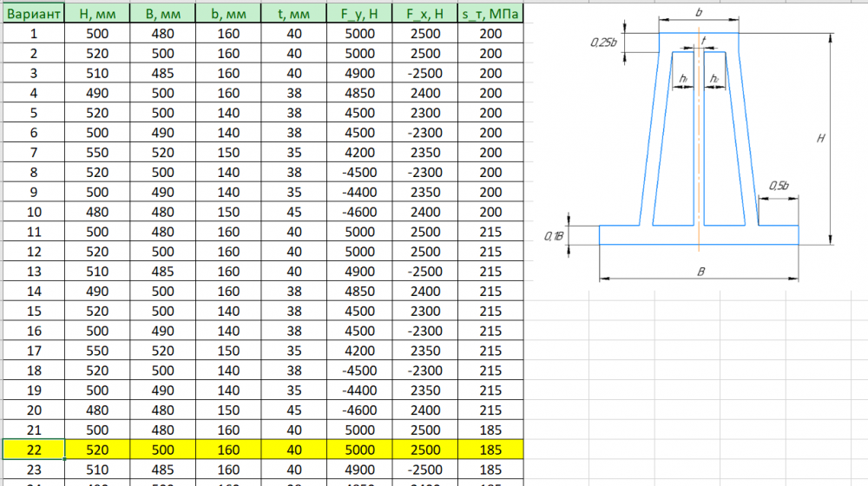
Task: Select s_т value 185 in variant 22 row
Action: coord(490,450)
